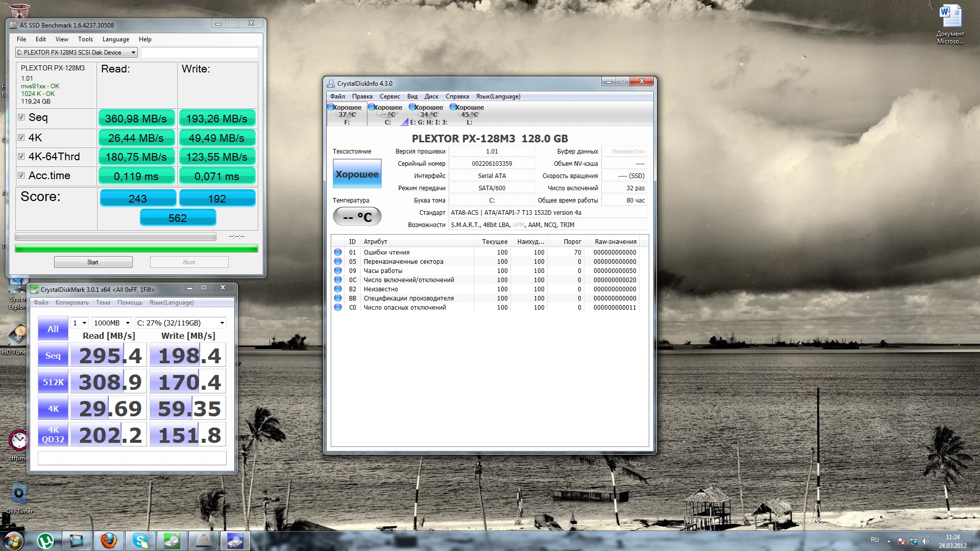Open the Tools menu in AS SSD

pos(85,39)
